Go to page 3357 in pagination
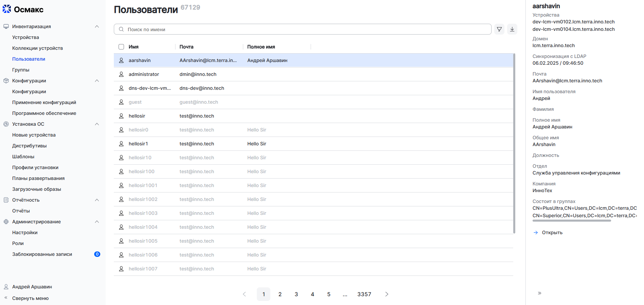Image resolution: width=644 pixels, height=305 pixels. [x=364, y=294]
